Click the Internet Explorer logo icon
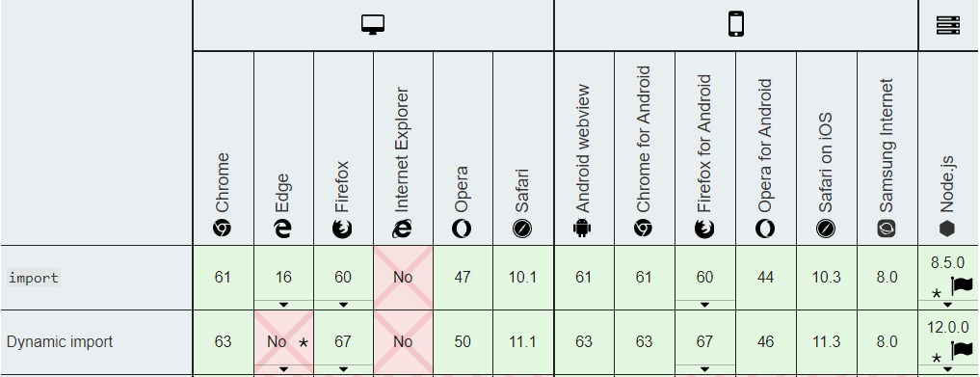Viewport: 980px width, 377px height. click(x=403, y=229)
